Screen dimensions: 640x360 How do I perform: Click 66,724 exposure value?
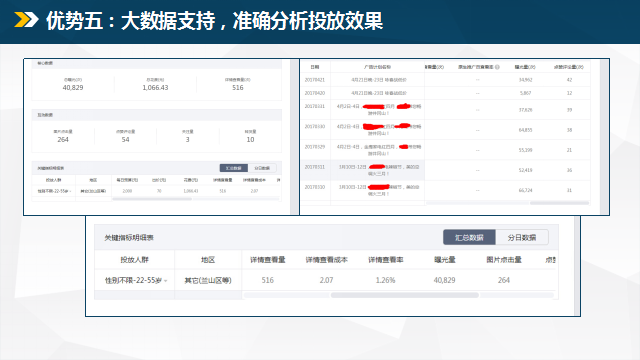coord(525,190)
